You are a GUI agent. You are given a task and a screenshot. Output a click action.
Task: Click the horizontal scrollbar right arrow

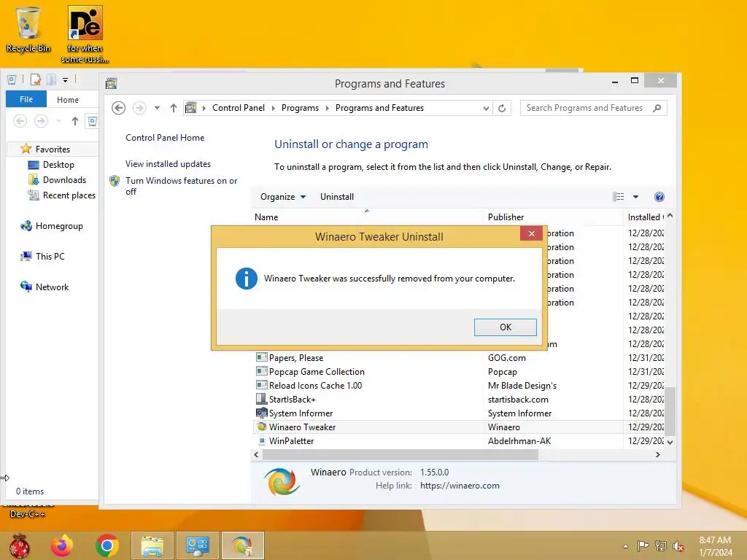[x=658, y=455]
